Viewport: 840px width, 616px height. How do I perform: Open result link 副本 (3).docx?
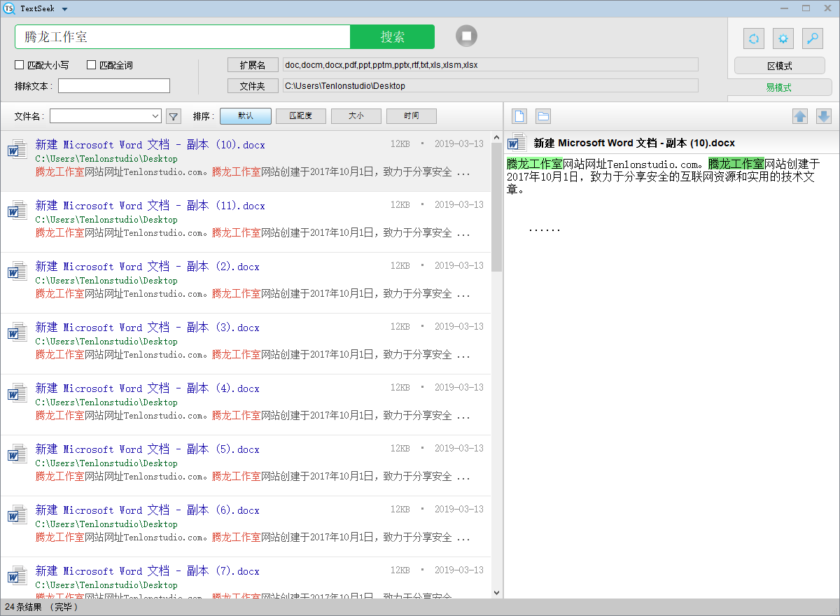[148, 328]
